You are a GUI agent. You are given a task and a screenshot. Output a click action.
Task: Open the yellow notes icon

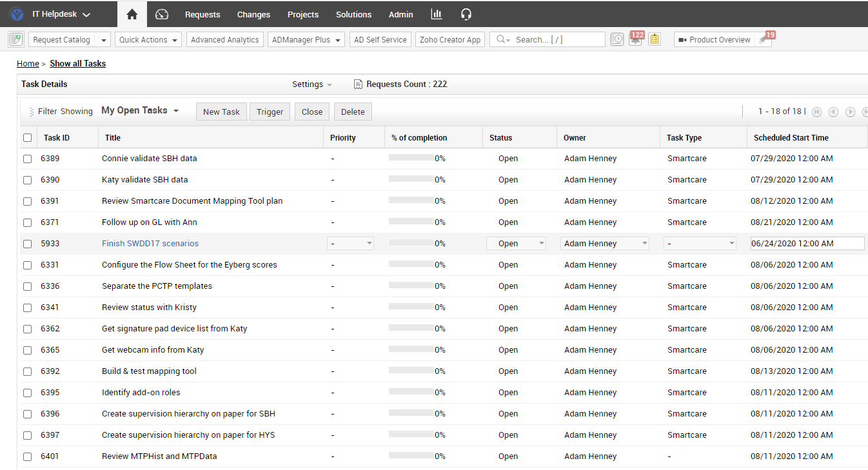655,39
